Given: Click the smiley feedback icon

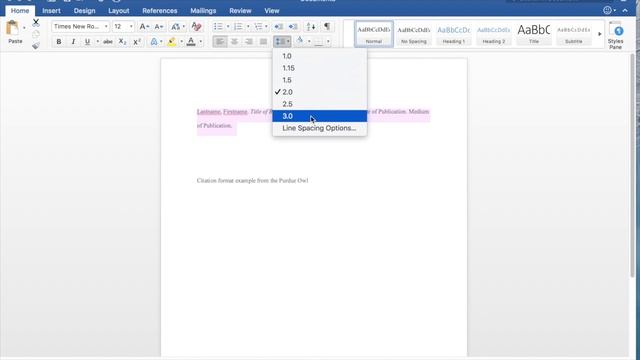Looking at the screenshot, I should [607, 11].
